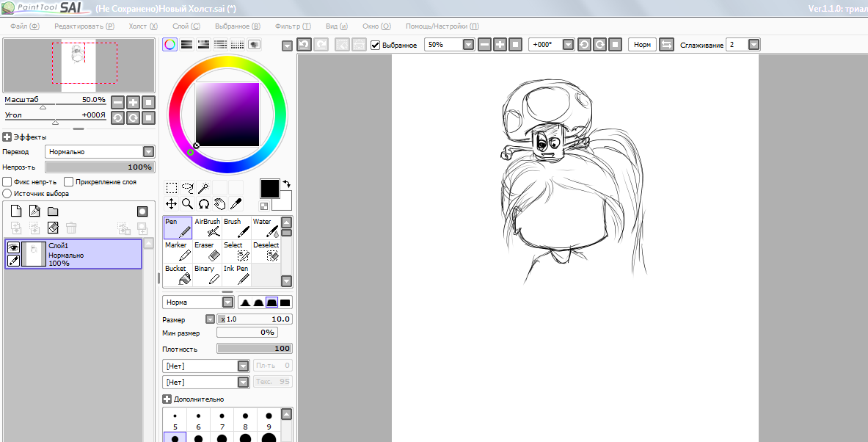This screenshot has height=442, width=868.
Task: Uncheck the Выбранное checkbox
Action: [x=376, y=44]
